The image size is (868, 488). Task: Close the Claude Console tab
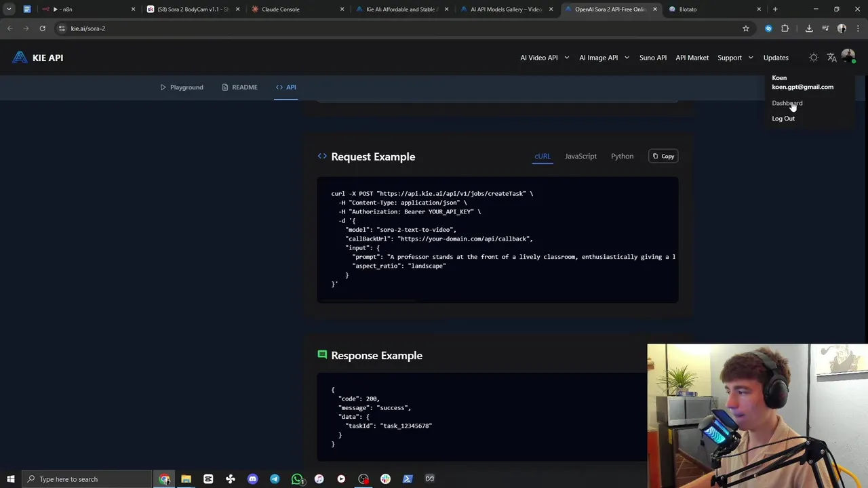point(342,9)
